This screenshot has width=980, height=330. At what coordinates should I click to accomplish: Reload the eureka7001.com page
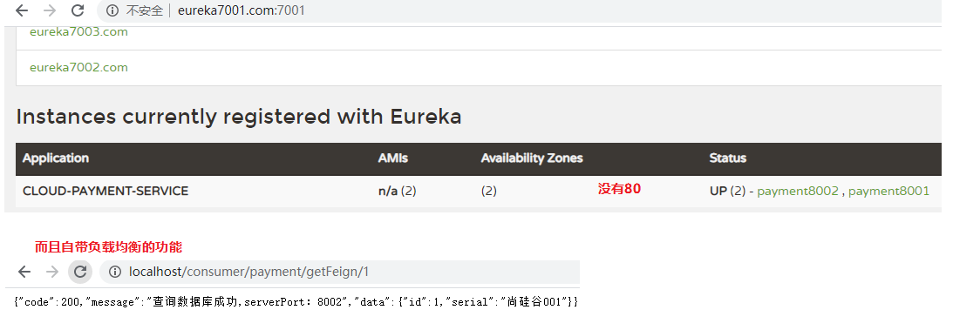78,10
